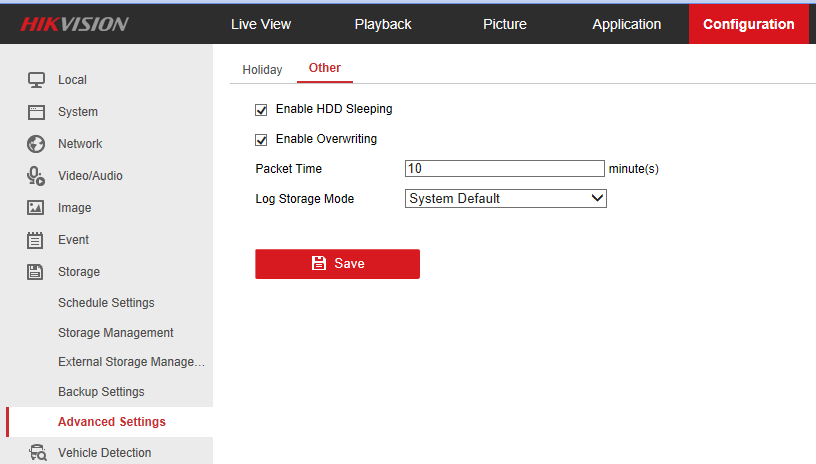The image size is (816, 464).
Task: Click the Event calendar icon
Action: point(36,240)
